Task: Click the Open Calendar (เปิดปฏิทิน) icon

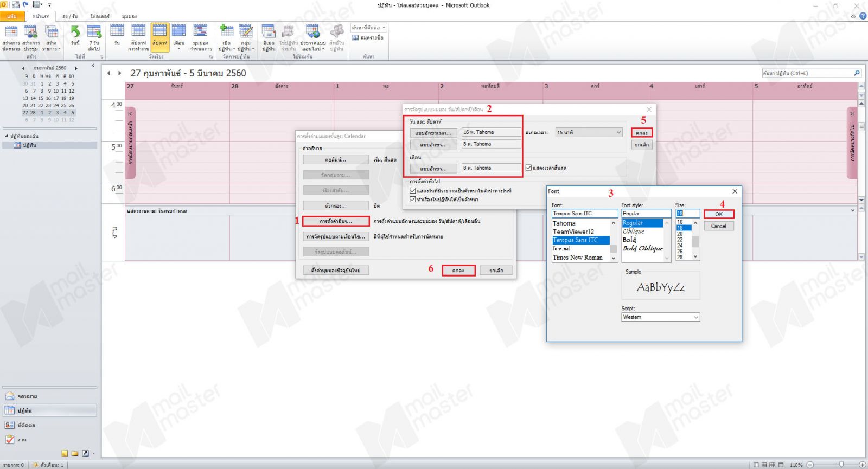Action: (x=227, y=38)
